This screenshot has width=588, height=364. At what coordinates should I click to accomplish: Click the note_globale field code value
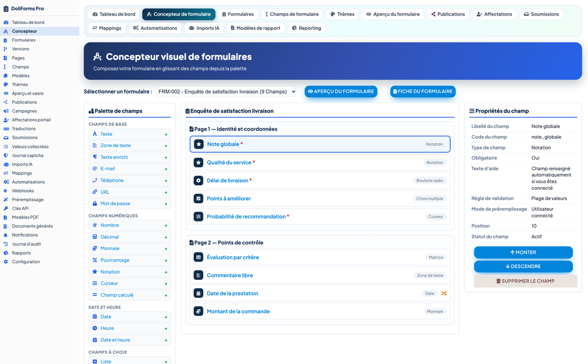point(546,137)
